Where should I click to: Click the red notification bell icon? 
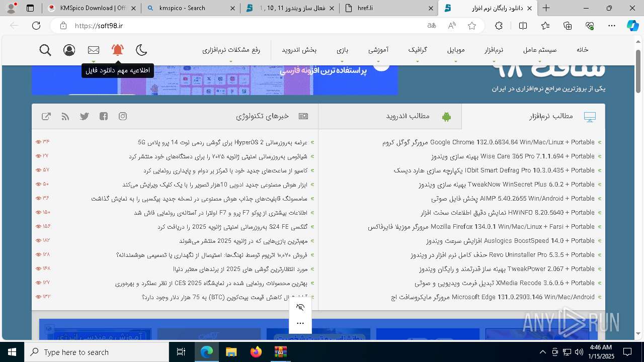(x=118, y=50)
